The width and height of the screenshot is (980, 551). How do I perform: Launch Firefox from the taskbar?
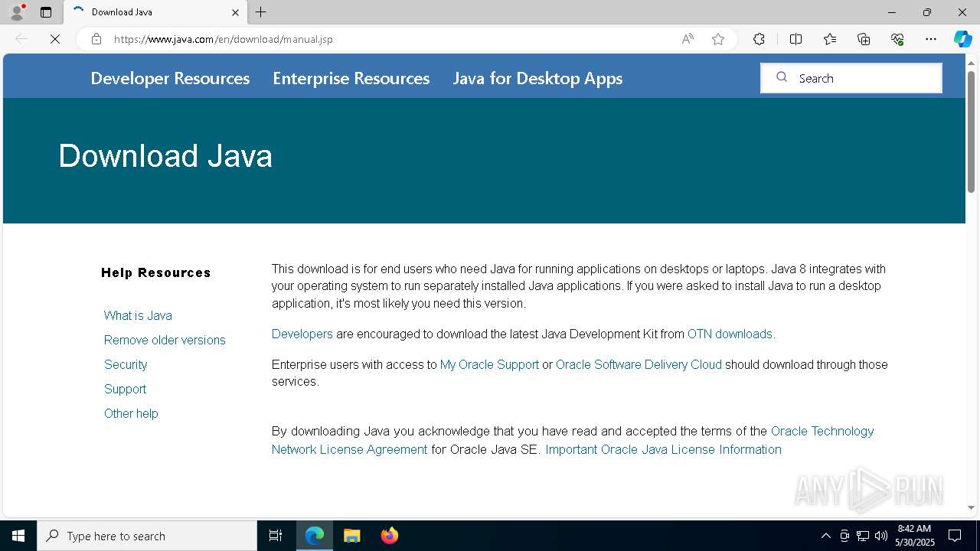[389, 536]
